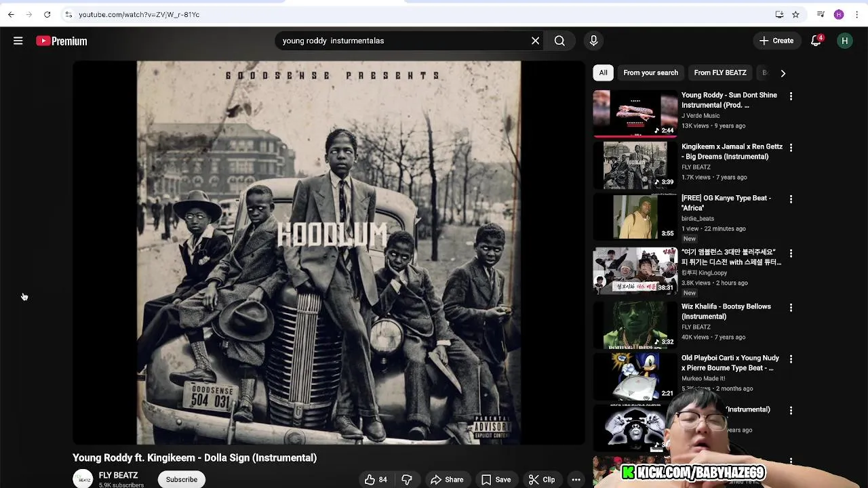Open OG Kanye Type Beat Africa thumbnail

[635, 216]
